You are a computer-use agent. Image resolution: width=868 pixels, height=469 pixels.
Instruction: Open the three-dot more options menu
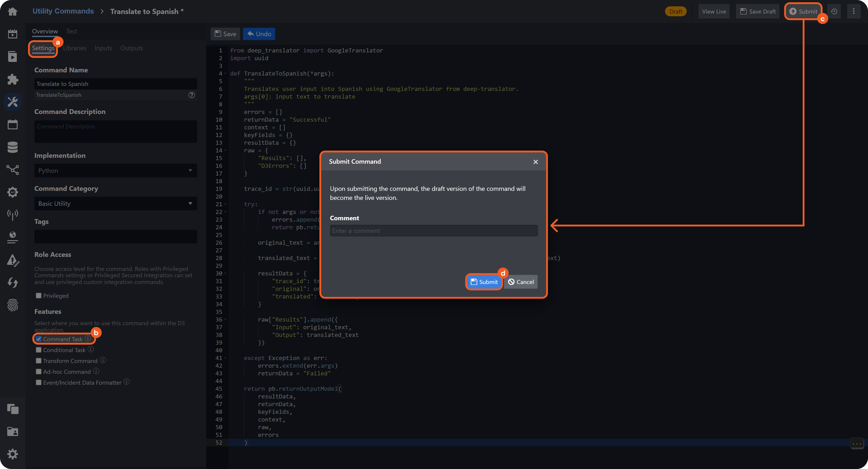pyautogui.click(x=854, y=12)
